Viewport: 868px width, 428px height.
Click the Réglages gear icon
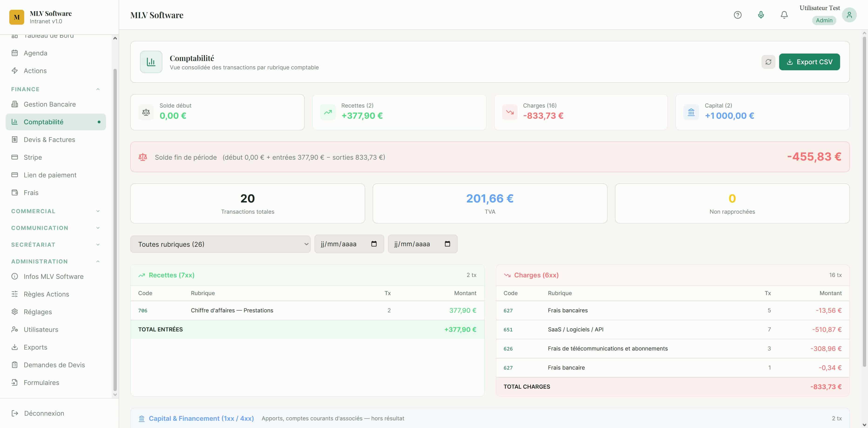pyautogui.click(x=14, y=312)
